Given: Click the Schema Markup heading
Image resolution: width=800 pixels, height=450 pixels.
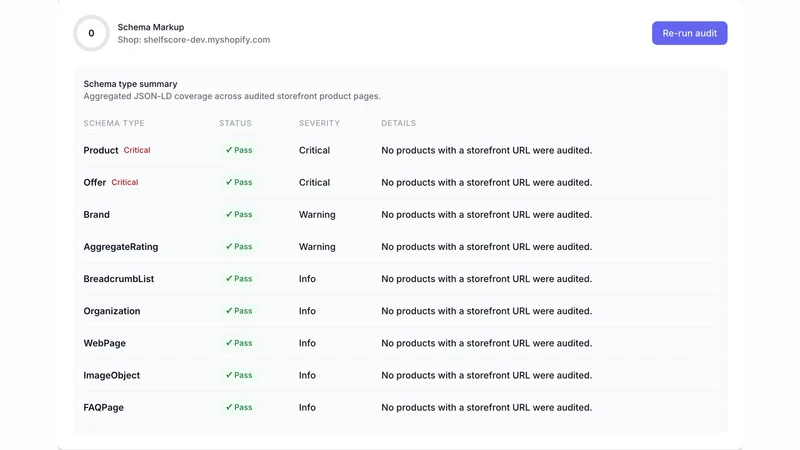Looking at the screenshot, I should click(151, 27).
